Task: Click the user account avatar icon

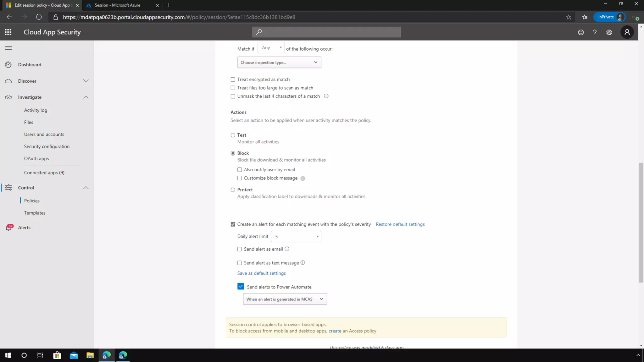Action: tap(627, 32)
